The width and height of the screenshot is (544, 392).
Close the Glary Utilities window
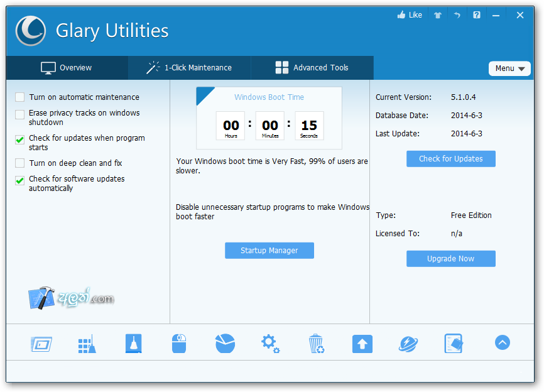520,15
